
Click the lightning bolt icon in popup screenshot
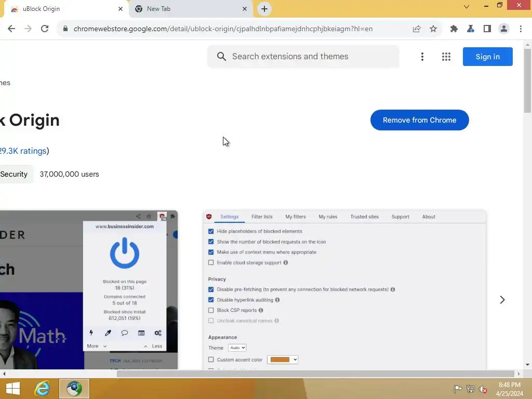91,333
